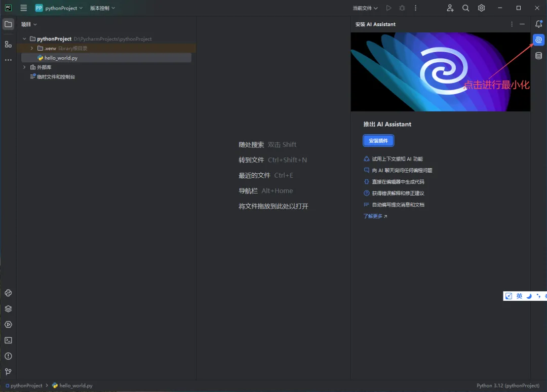The height and width of the screenshot is (392, 547).
Task: Open the Structure tool window icon
Action: [x=9, y=44]
